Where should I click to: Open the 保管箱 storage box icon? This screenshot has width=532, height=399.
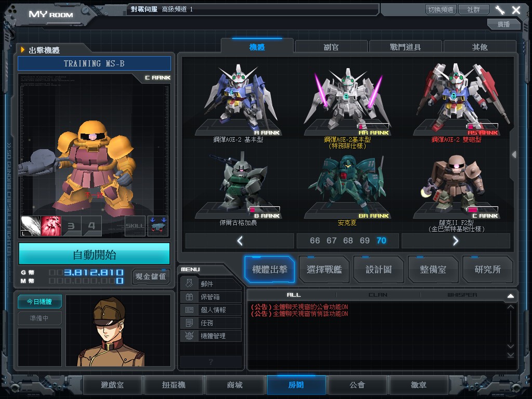(189, 297)
